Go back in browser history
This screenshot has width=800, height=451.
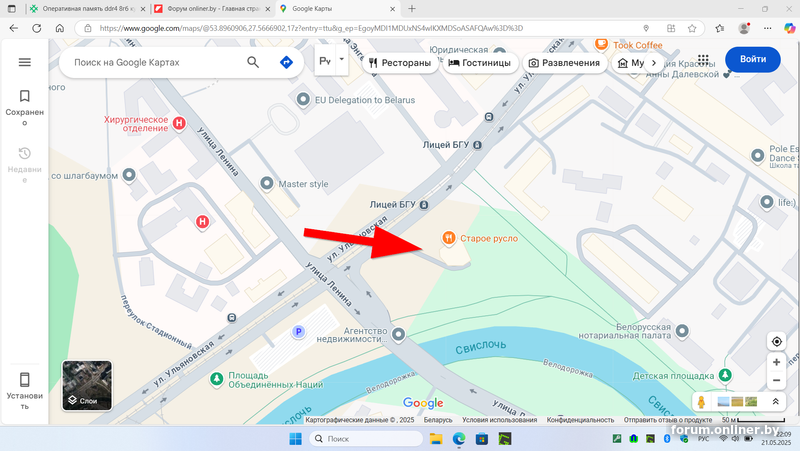click(14, 28)
